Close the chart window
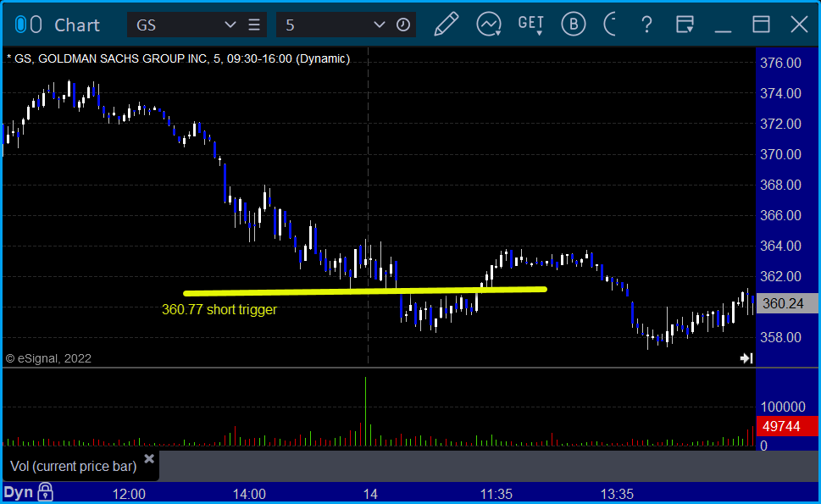The image size is (821, 504). coord(800,25)
